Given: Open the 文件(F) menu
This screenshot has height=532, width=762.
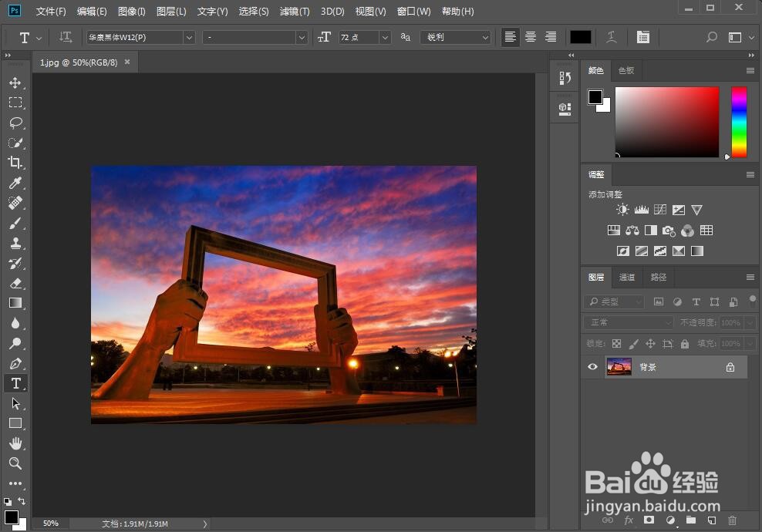Looking at the screenshot, I should tap(51, 11).
